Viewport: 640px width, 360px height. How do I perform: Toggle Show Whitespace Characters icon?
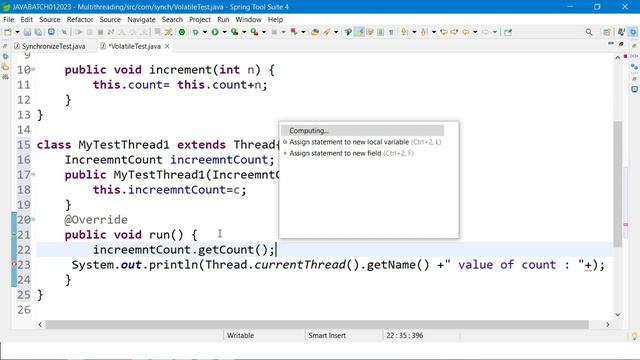click(x=391, y=32)
